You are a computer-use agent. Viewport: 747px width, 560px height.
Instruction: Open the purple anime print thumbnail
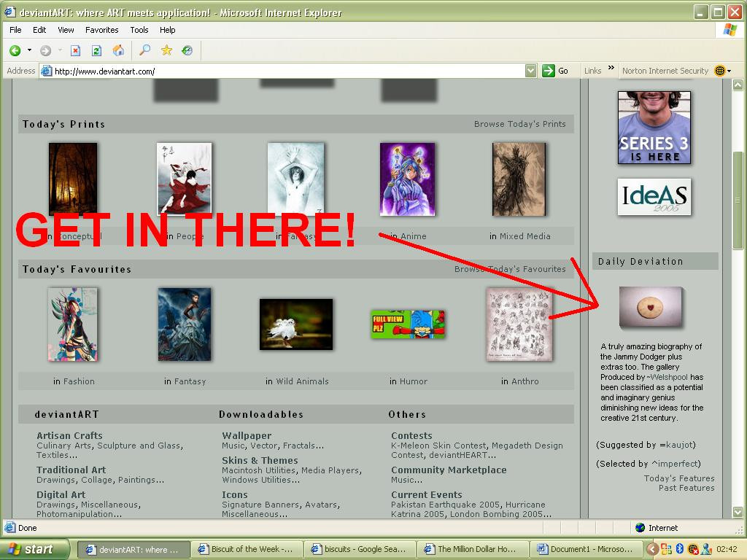point(407,179)
